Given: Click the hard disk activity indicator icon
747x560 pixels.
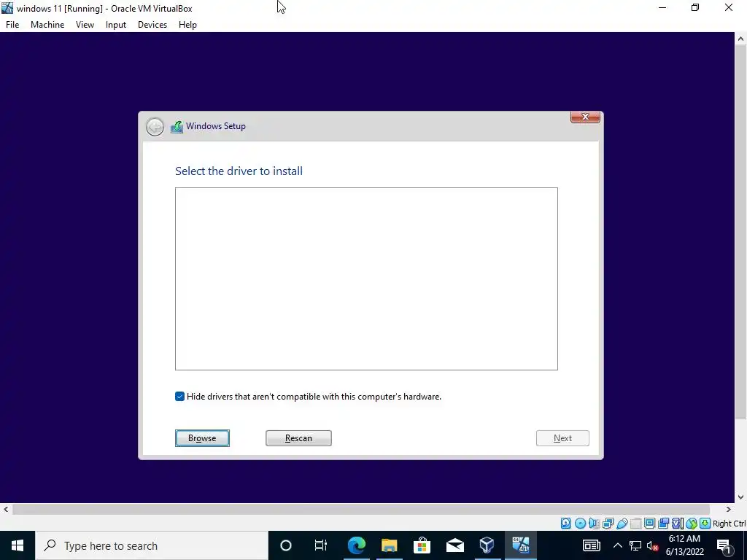Looking at the screenshot, I should pyautogui.click(x=565, y=524).
